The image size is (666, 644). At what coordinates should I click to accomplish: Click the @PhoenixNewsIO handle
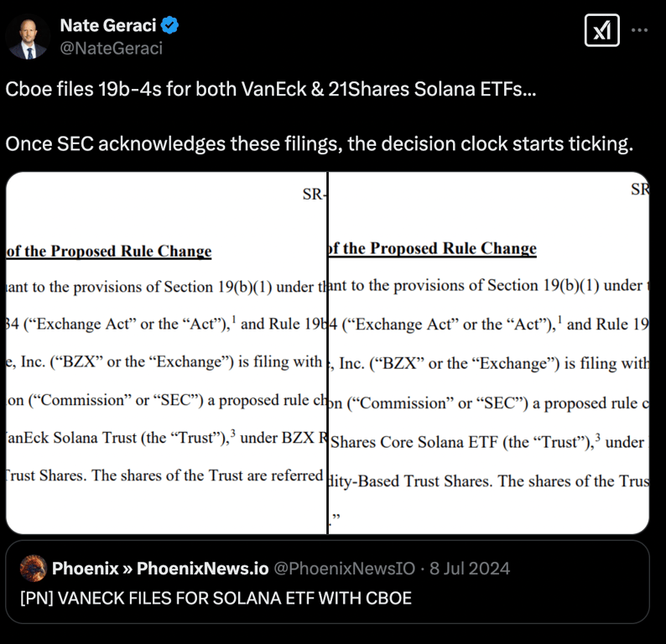(x=345, y=569)
